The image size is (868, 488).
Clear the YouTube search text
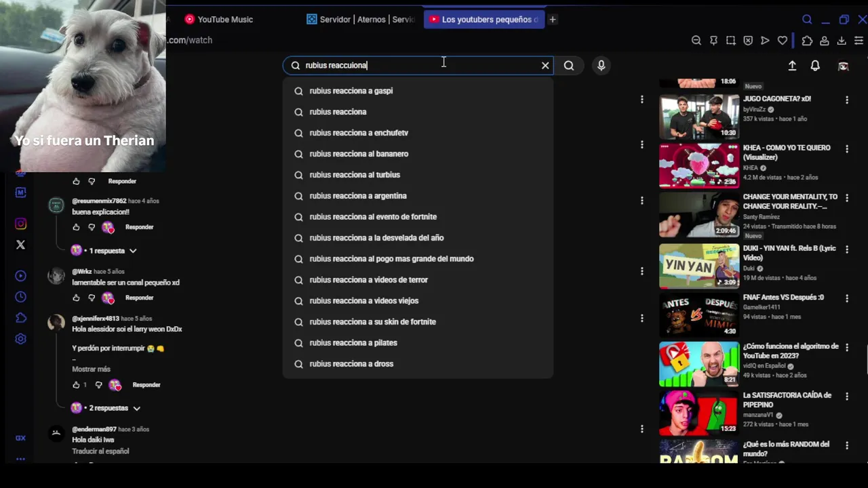pos(545,65)
